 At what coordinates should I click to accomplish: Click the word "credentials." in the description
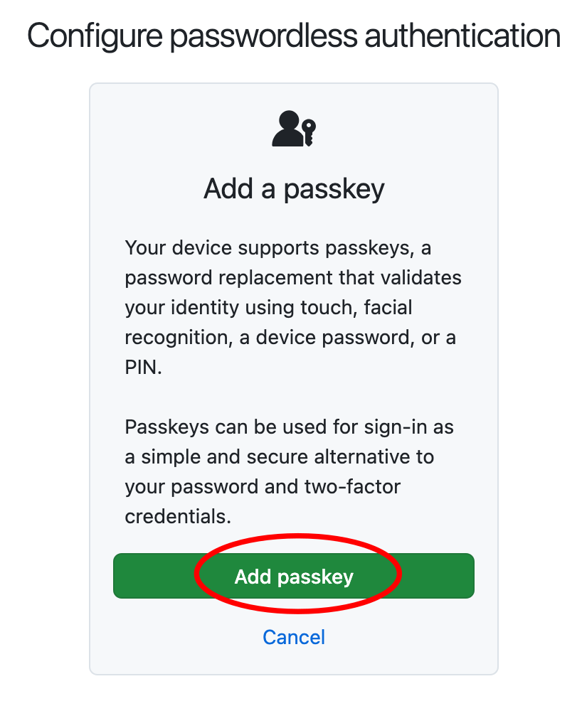[178, 516]
